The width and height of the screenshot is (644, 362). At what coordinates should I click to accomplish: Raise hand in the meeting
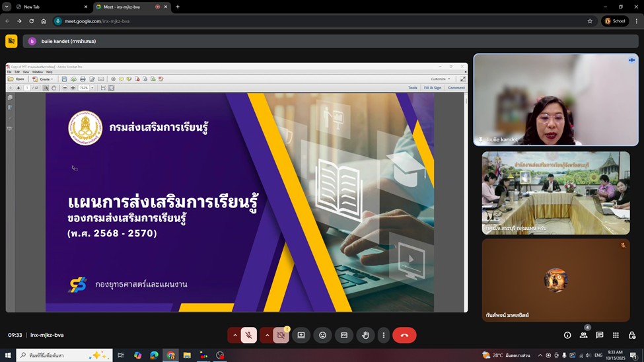tap(365, 335)
